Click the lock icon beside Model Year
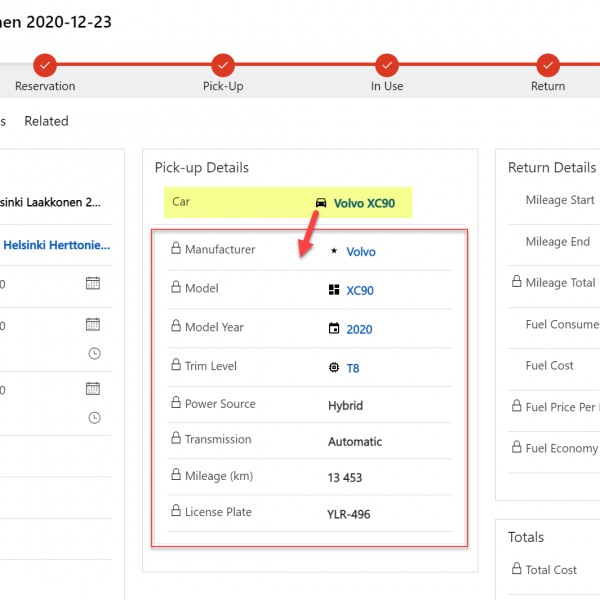Viewport: 600px width, 600px height. (x=176, y=326)
